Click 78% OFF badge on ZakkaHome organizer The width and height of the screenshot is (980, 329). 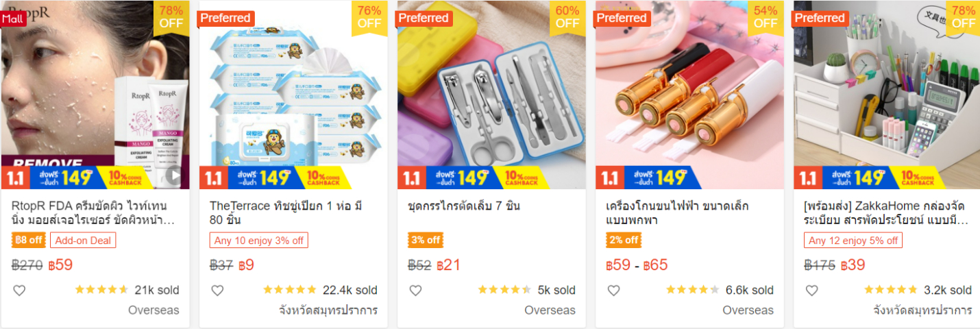pyautogui.click(x=963, y=17)
